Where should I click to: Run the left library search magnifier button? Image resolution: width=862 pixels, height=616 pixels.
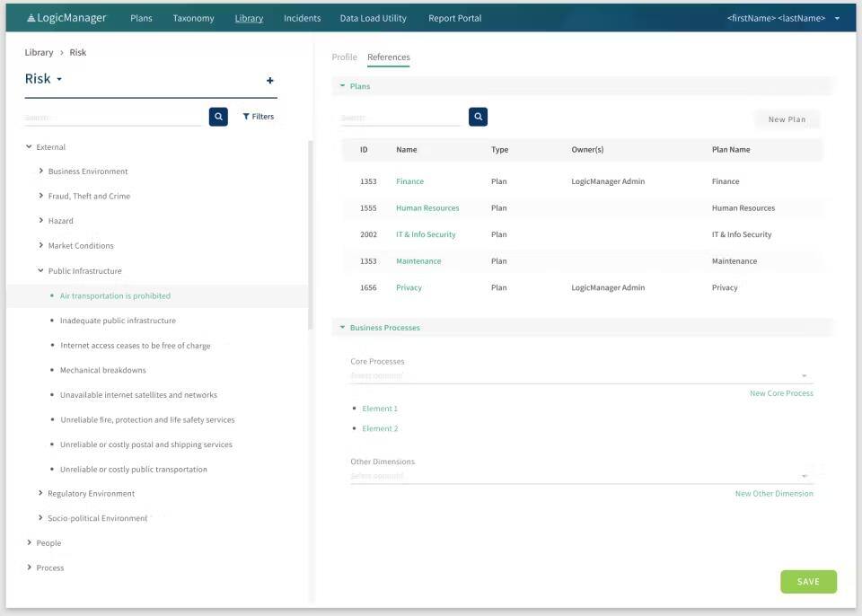(218, 117)
